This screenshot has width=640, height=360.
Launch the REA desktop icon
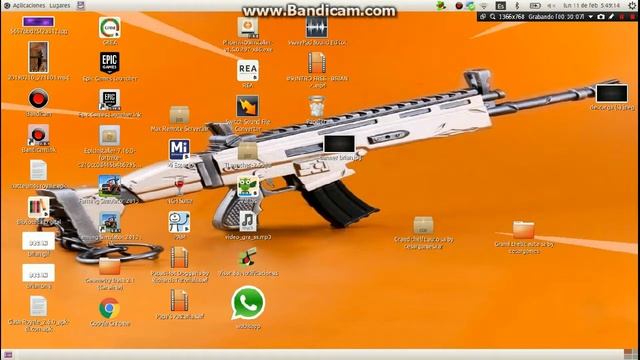(x=248, y=70)
